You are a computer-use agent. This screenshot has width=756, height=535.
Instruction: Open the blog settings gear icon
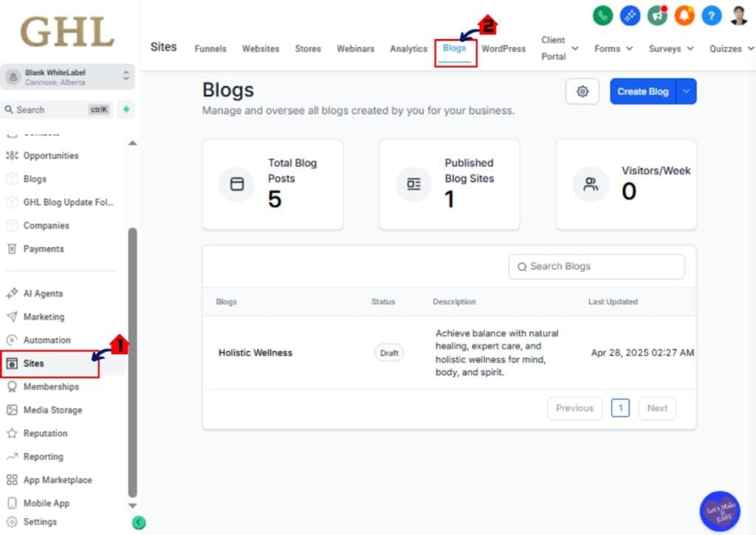[582, 91]
